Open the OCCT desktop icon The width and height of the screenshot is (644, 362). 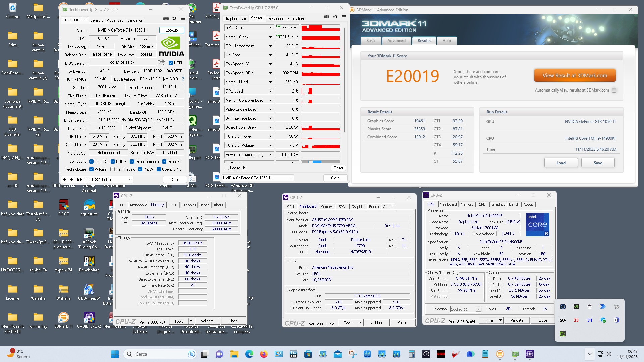(x=63, y=208)
